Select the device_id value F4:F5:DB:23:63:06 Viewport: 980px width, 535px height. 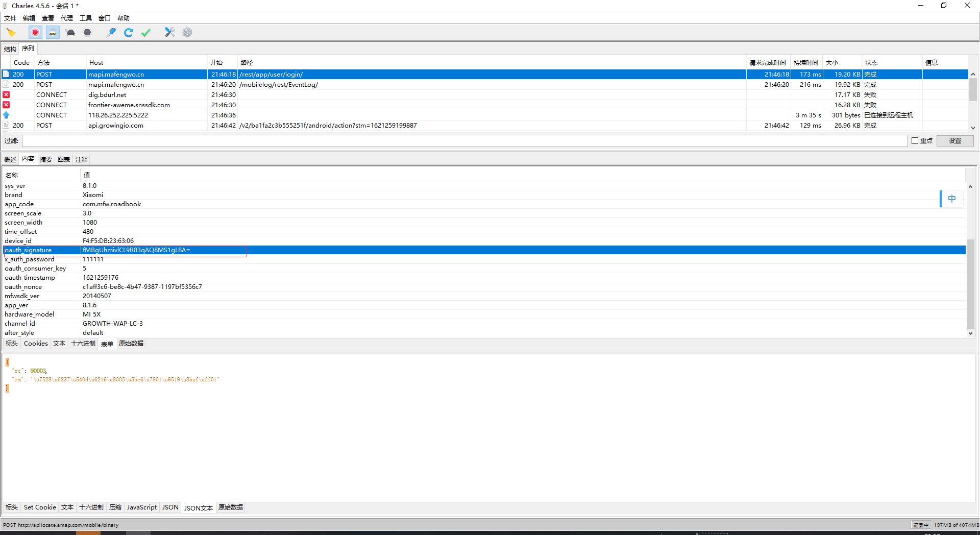108,241
